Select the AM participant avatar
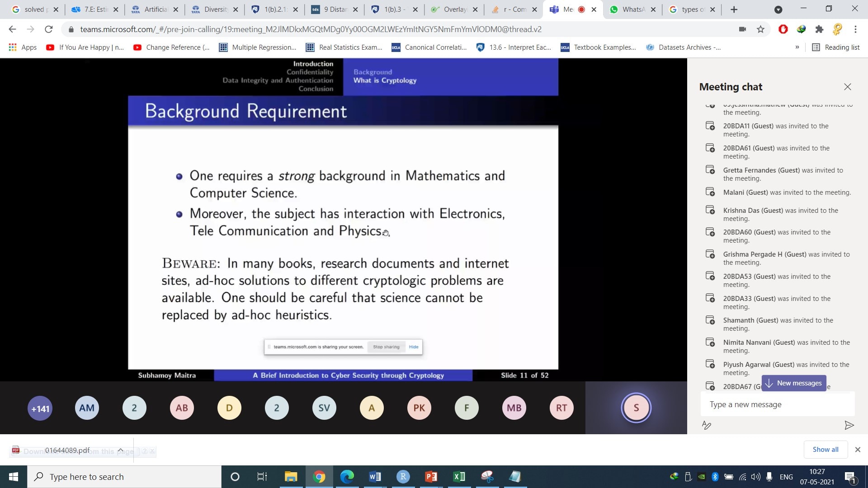The width and height of the screenshot is (868, 488). tap(87, 408)
